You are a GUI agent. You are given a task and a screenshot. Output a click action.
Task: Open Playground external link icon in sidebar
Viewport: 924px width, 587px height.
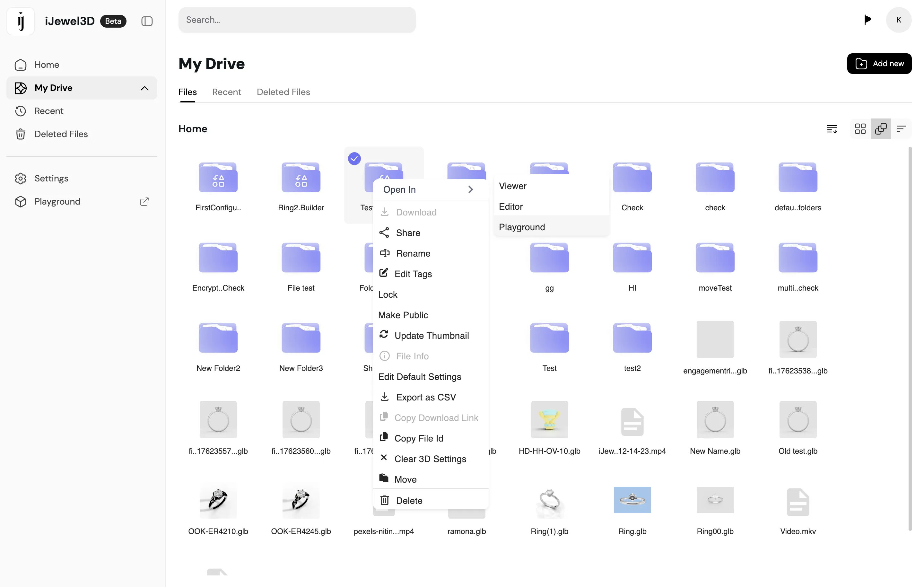(x=144, y=202)
